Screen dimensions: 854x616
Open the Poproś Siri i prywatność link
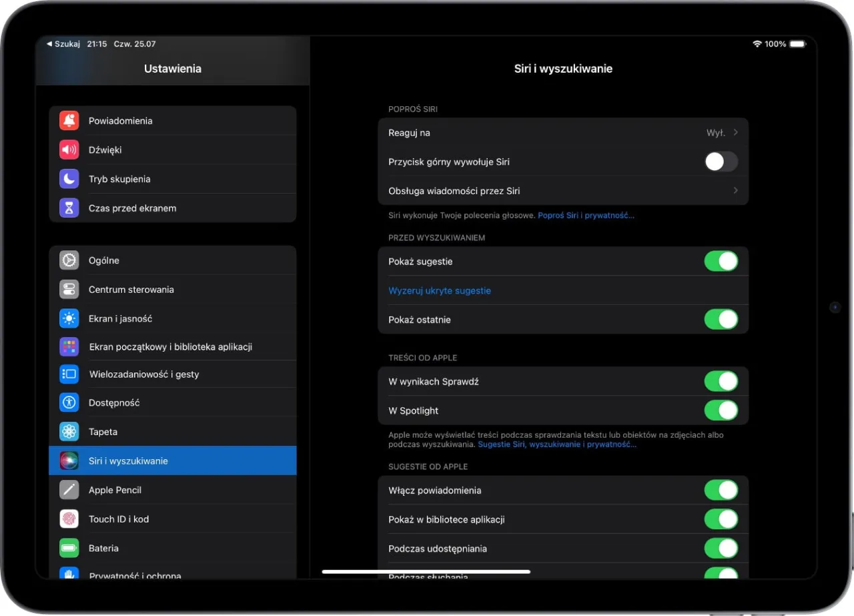[x=586, y=216]
